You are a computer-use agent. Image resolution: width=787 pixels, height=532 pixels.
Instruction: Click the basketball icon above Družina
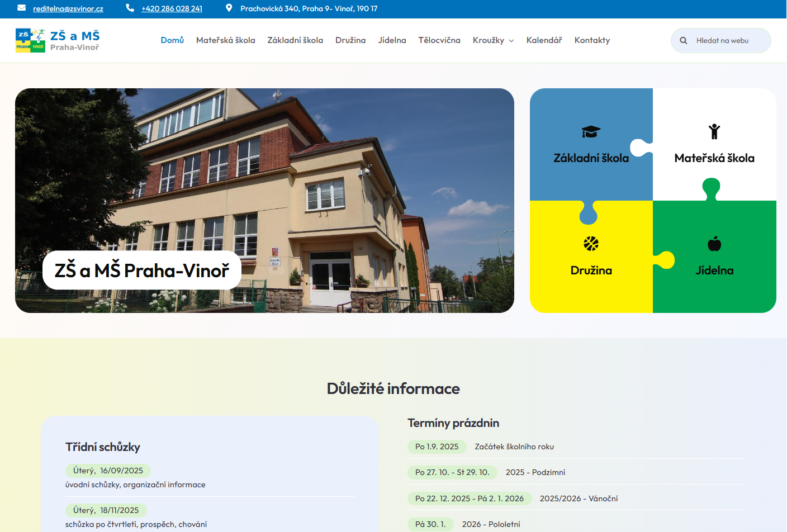(591, 244)
